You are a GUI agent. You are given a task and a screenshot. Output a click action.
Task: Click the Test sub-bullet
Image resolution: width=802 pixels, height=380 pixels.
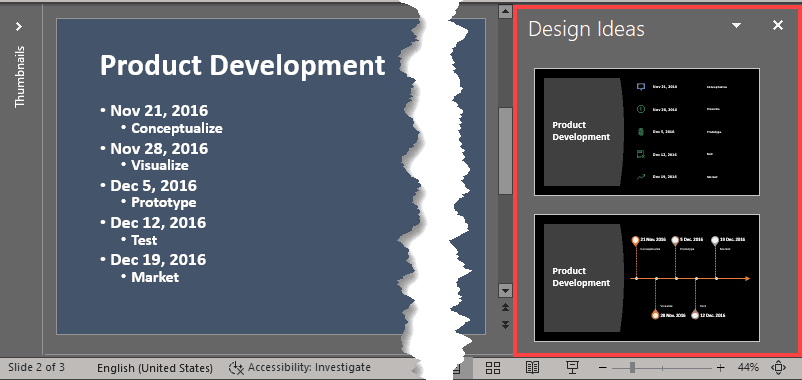click(144, 240)
